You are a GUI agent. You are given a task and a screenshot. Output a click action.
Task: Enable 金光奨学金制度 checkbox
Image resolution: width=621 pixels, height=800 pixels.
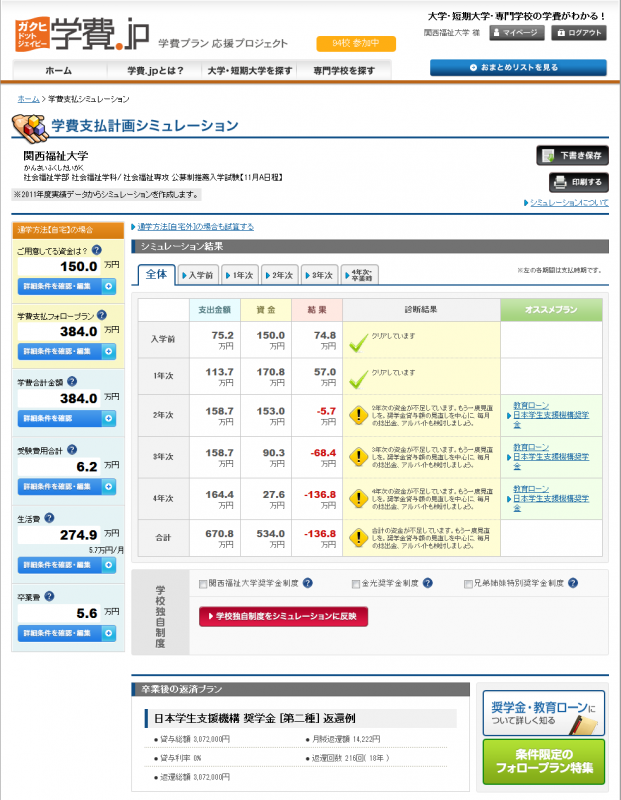tap(356, 584)
